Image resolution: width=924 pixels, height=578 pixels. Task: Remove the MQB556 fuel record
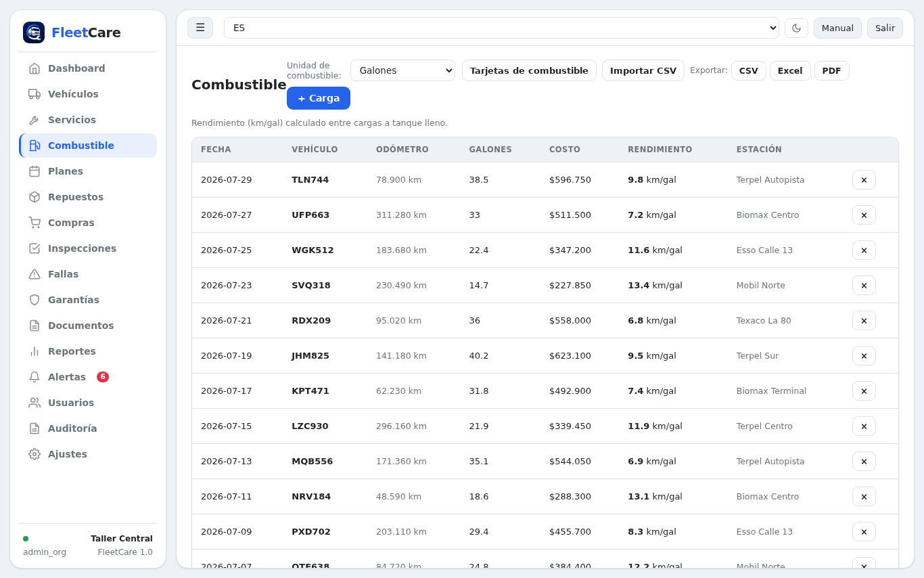click(864, 462)
